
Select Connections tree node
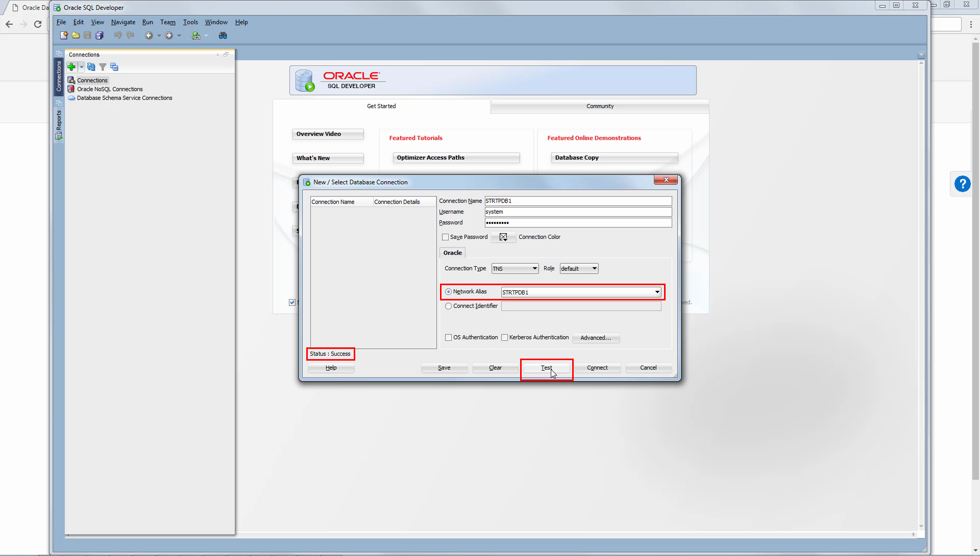coord(92,81)
